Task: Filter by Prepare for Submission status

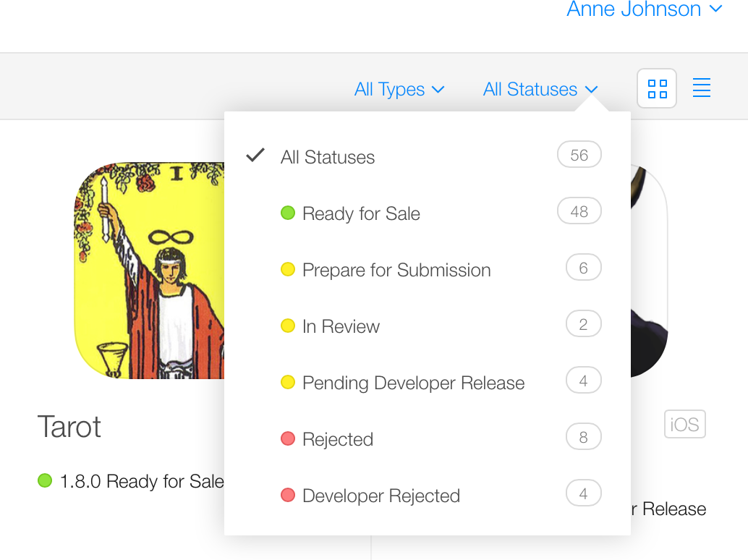Action: 396,270
